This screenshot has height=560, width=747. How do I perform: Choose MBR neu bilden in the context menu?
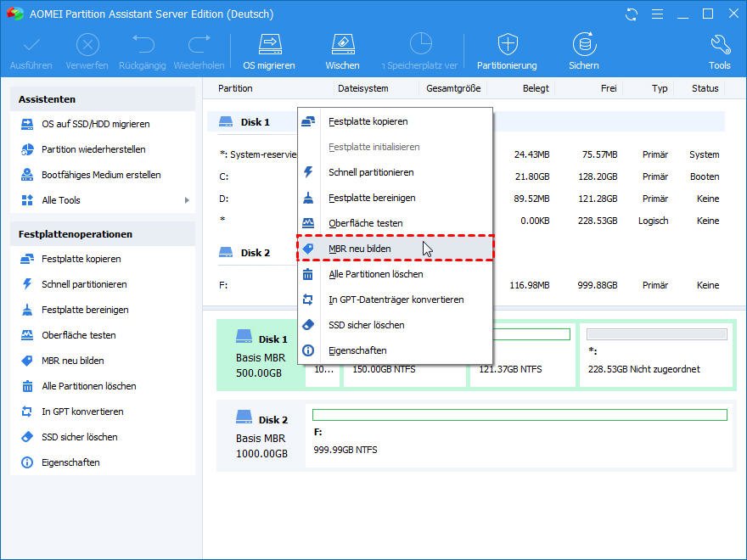pos(359,249)
